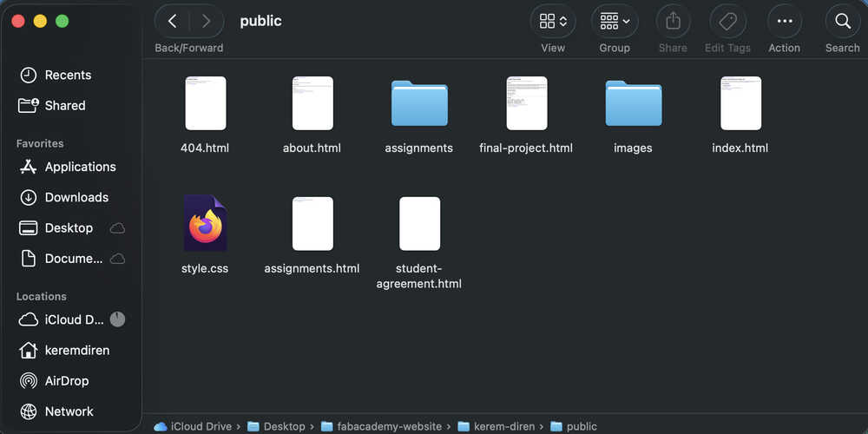Click the Downloads arrow icon
868x434 pixels.
(29, 197)
